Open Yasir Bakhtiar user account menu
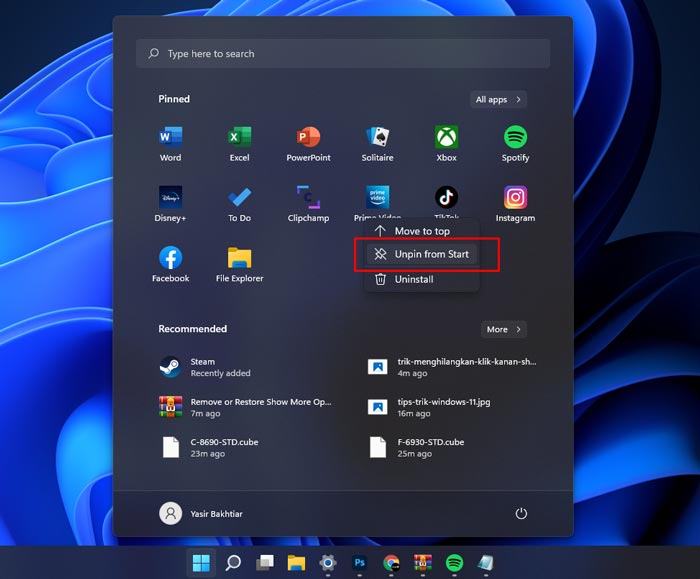 [x=201, y=514]
